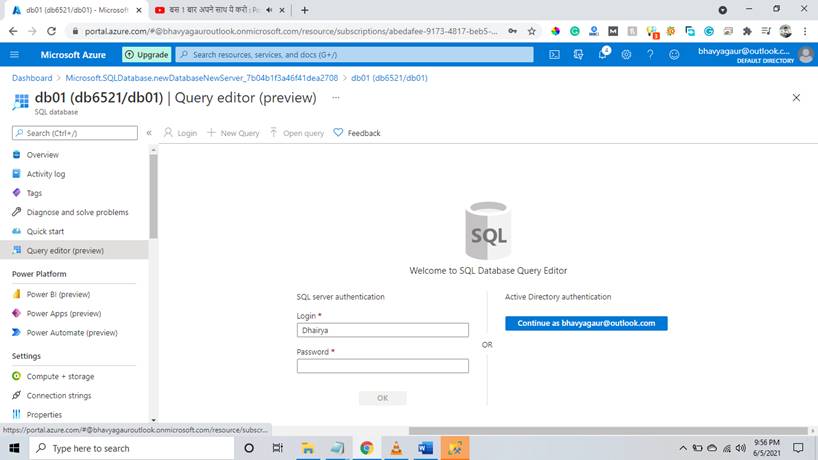Click the account avatar picture

tap(805, 54)
